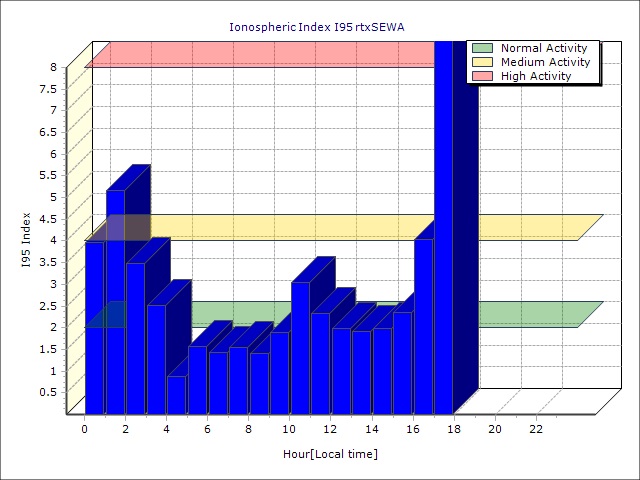Click the green Normal Activity legend swatch
Screen dimensions: 640x480
point(482,48)
